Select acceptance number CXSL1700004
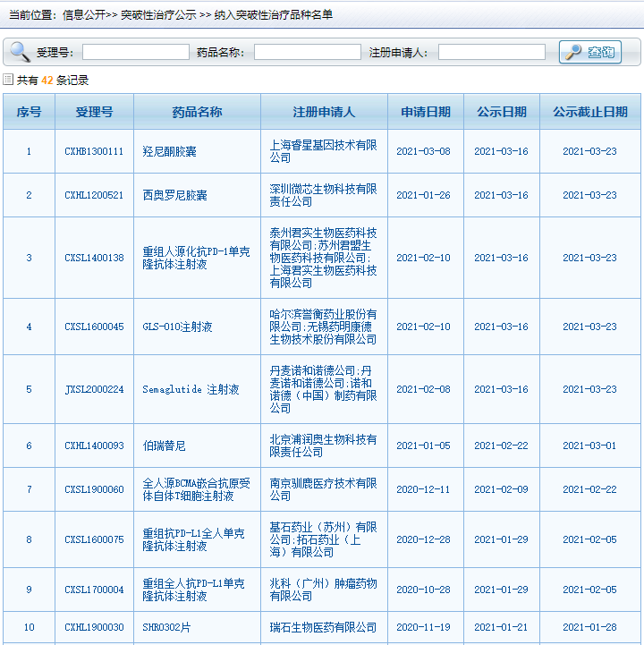Viewport: 644px width, 645px height. tap(94, 590)
